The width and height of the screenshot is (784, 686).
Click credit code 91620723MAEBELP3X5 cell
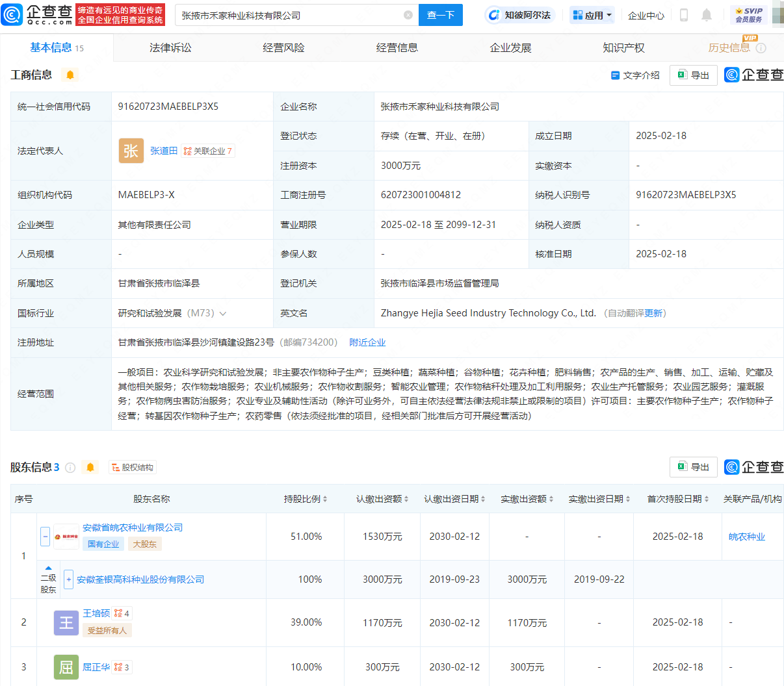tap(192, 107)
